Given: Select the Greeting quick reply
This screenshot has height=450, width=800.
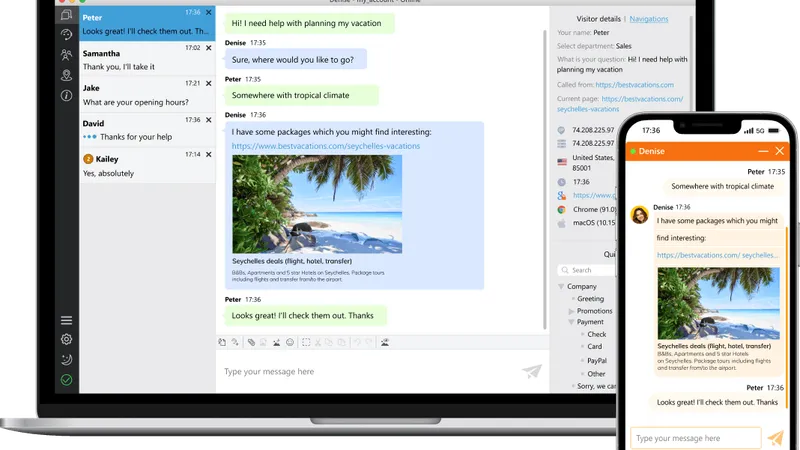Looking at the screenshot, I should pos(590,298).
